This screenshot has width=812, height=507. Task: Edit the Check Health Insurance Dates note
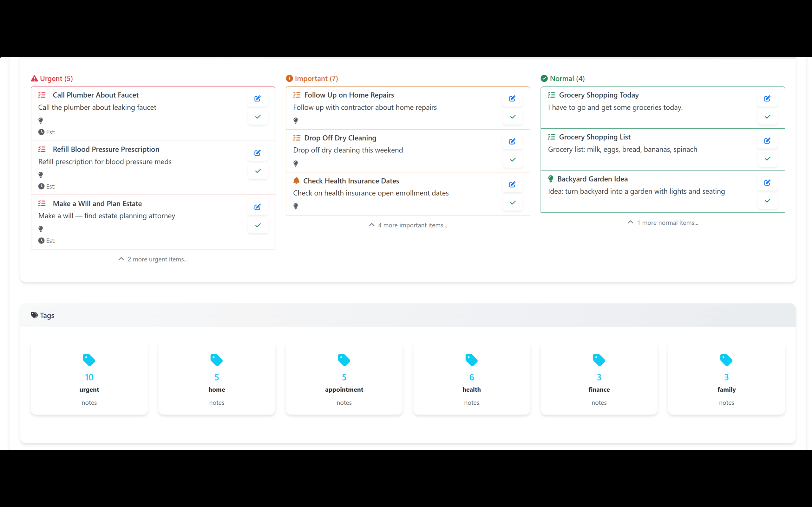(512, 184)
